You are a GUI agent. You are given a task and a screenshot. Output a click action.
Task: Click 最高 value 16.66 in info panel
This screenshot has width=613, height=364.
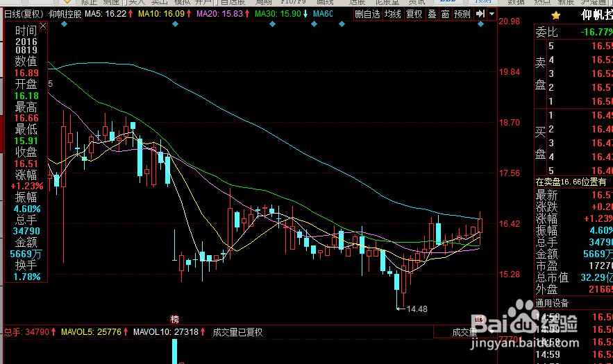[26, 119]
